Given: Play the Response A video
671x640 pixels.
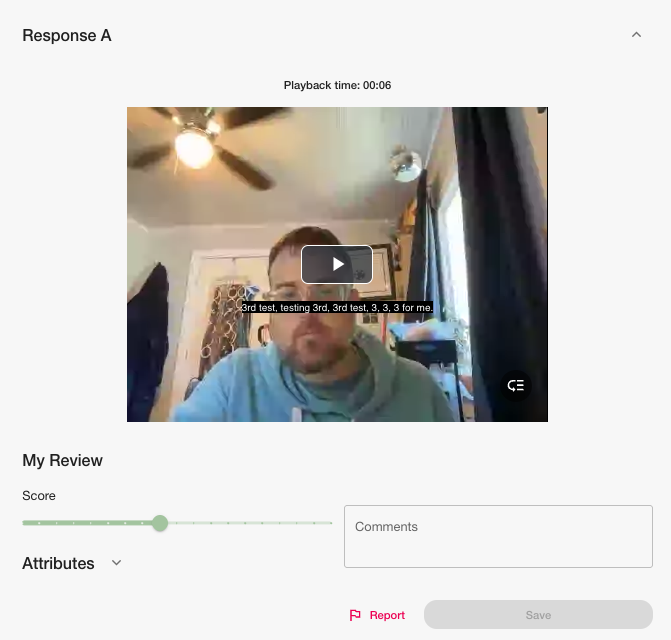Looking at the screenshot, I should (337, 264).
